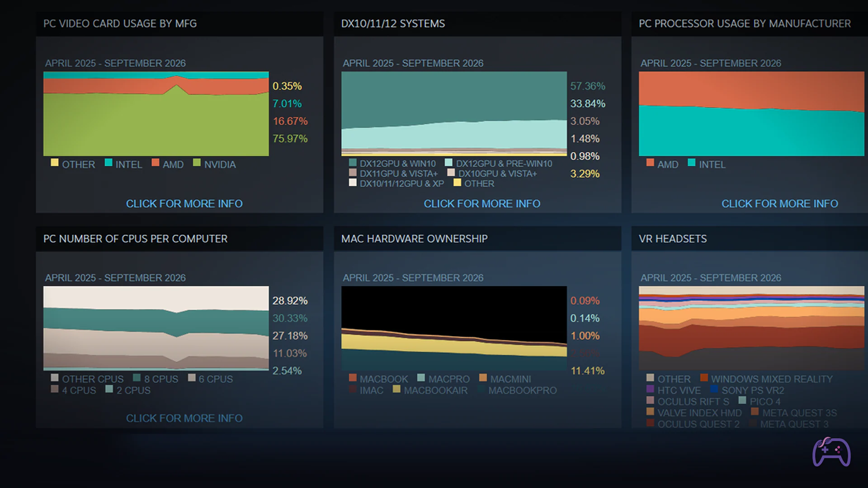The width and height of the screenshot is (868, 488).
Task: Click the MACMINI legend swatch
Action: point(483,378)
